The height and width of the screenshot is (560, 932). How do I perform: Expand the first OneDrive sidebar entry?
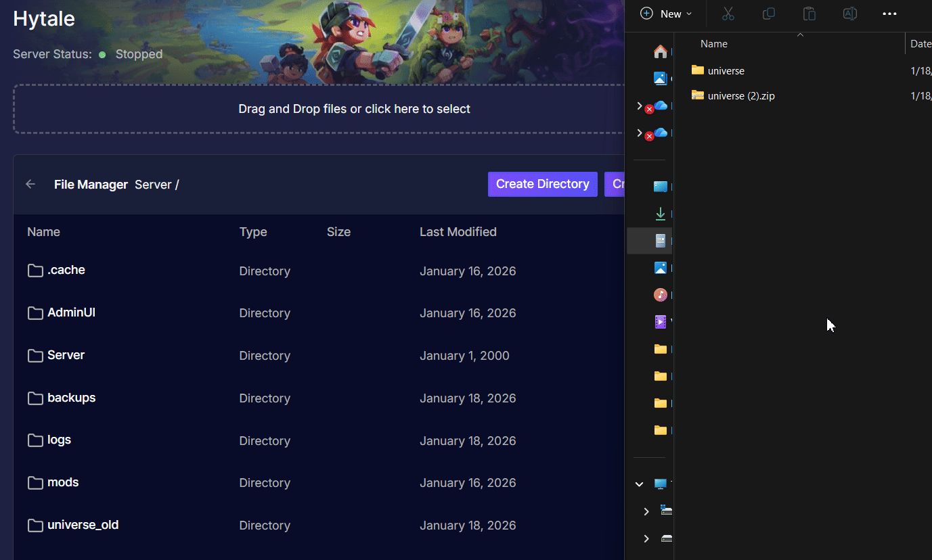coord(640,106)
